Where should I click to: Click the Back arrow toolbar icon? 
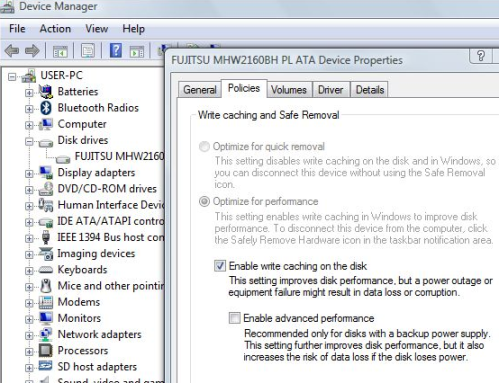12,51
